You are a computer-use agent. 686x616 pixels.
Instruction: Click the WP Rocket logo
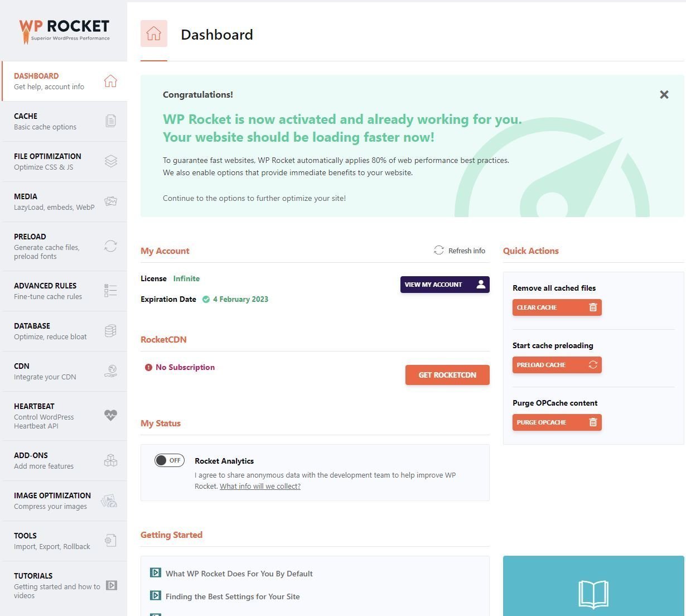(x=64, y=31)
